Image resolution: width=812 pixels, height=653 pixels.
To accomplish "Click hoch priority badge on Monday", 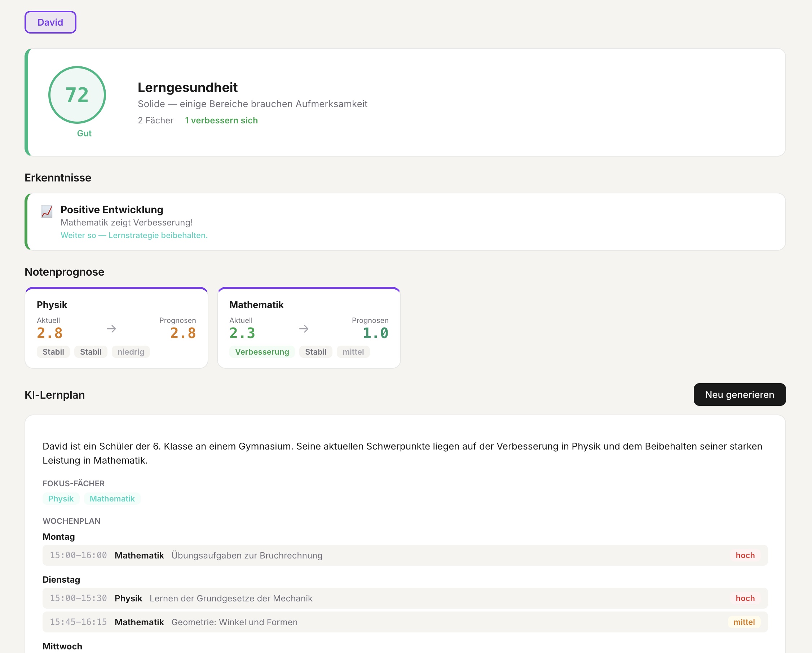I will click(745, 555).
